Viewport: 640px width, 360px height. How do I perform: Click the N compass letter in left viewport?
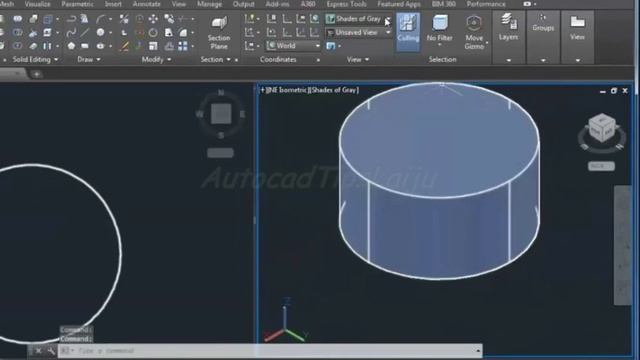(x=221, y=93)
